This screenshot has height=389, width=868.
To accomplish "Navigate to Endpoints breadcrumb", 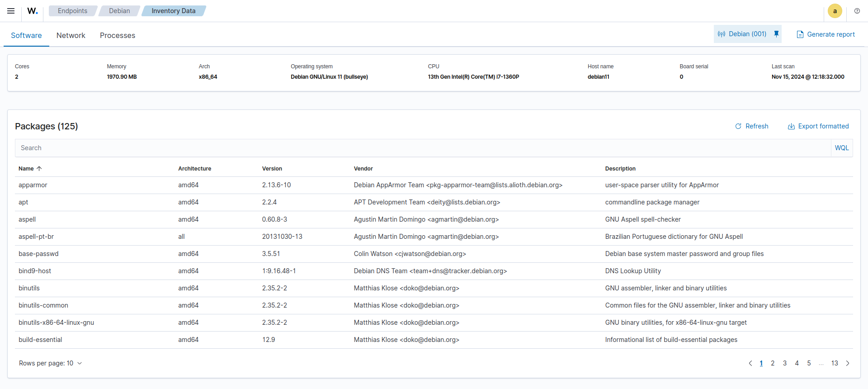I will click(72, 11).
